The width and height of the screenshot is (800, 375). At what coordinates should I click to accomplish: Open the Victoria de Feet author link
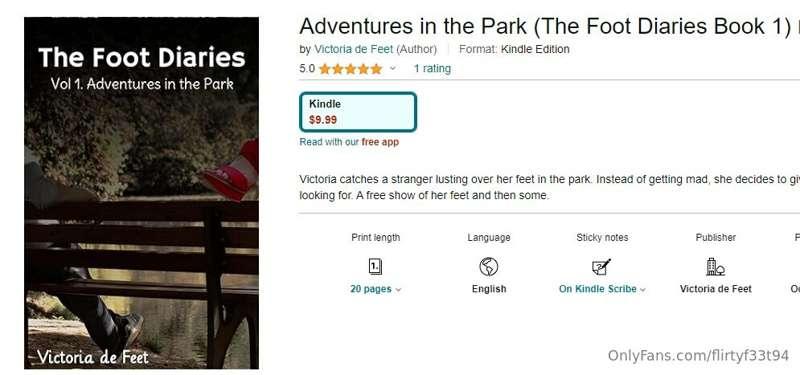click(x=354, y=49)
